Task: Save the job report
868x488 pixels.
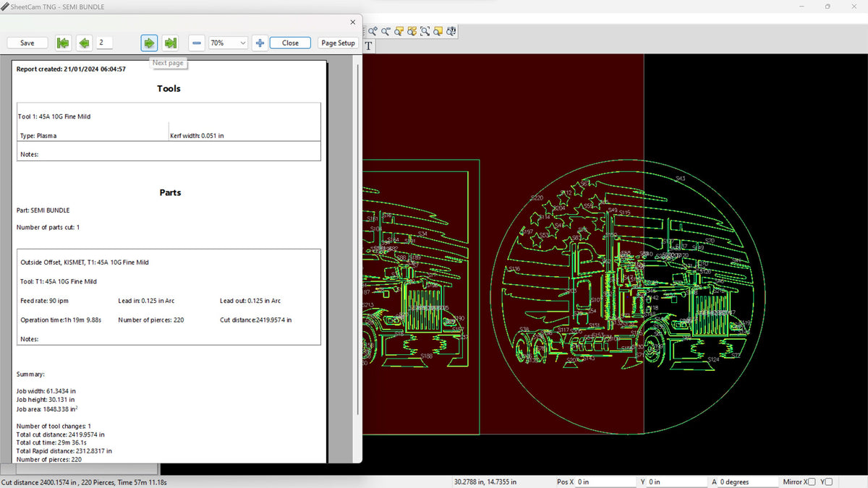Action: coord(27,43)
